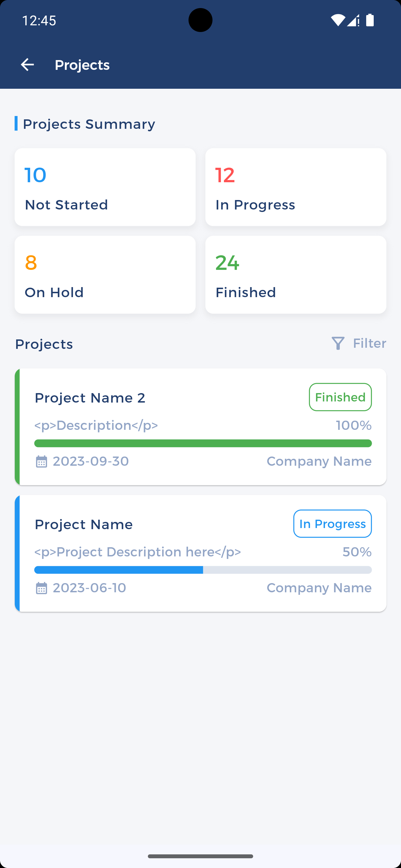
Task: Click the filter funnel icon
Action: click(x=338, y=343)
